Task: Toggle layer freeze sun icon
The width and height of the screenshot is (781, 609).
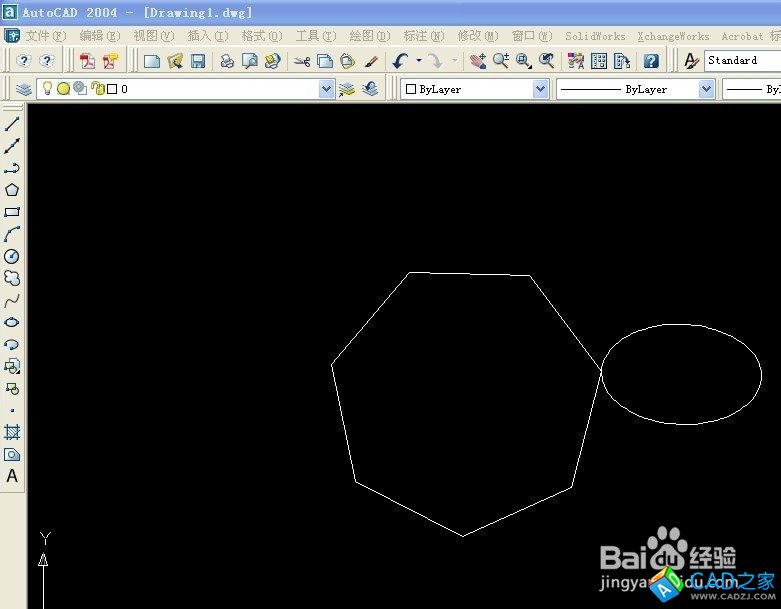Action: pos(63,89)
